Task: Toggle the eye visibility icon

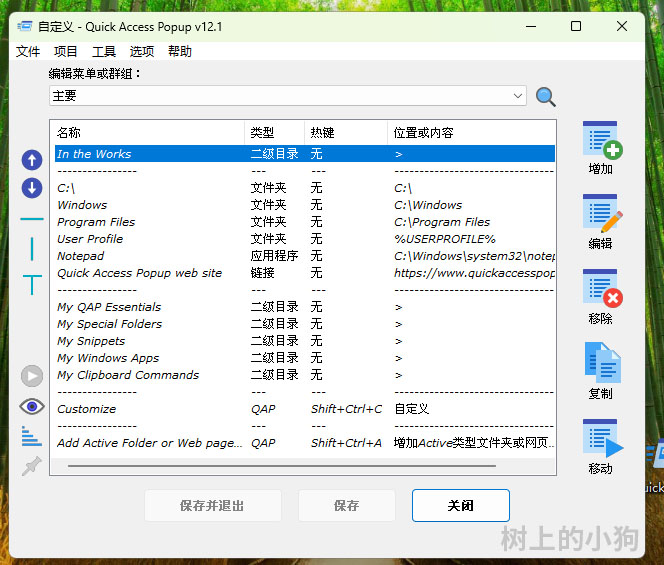Action: (32, 406)
